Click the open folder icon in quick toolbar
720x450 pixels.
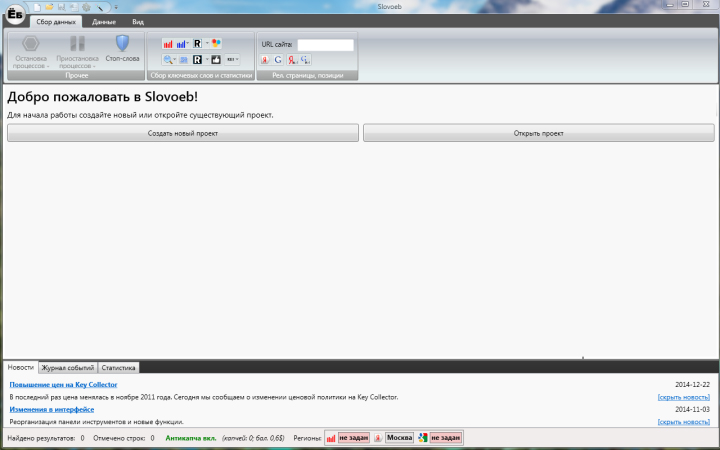[x=49, y=7]
